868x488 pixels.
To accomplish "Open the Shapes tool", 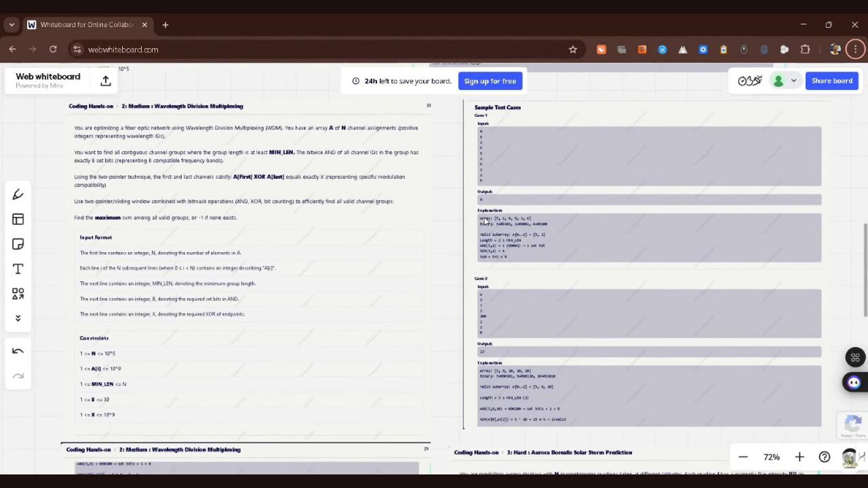I will coord(18,293).
